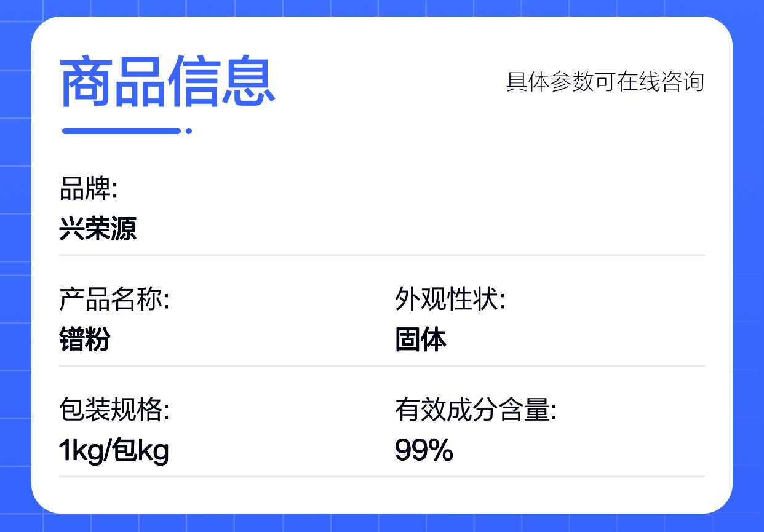Click the 商品信息 heading
This screenshot has width=764, height=532.
pos(167,82)
